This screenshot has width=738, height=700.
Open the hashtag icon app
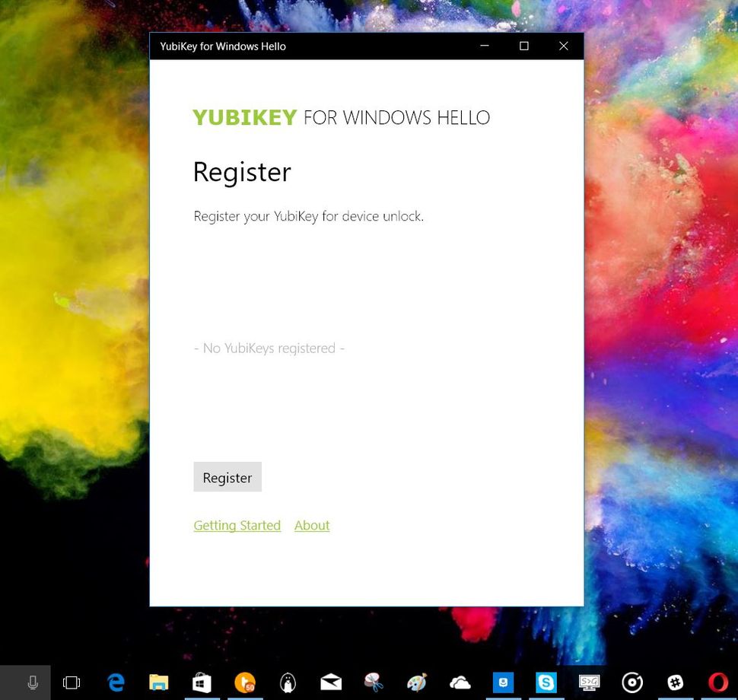pos(675,682)
